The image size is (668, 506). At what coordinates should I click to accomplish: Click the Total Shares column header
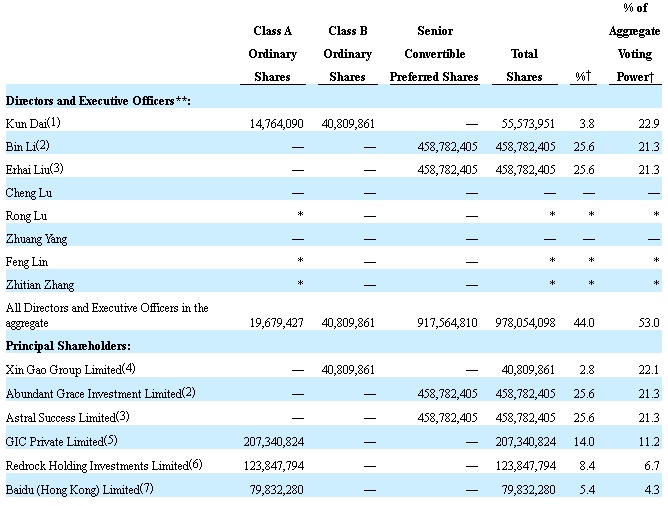[x=524, y=65]
